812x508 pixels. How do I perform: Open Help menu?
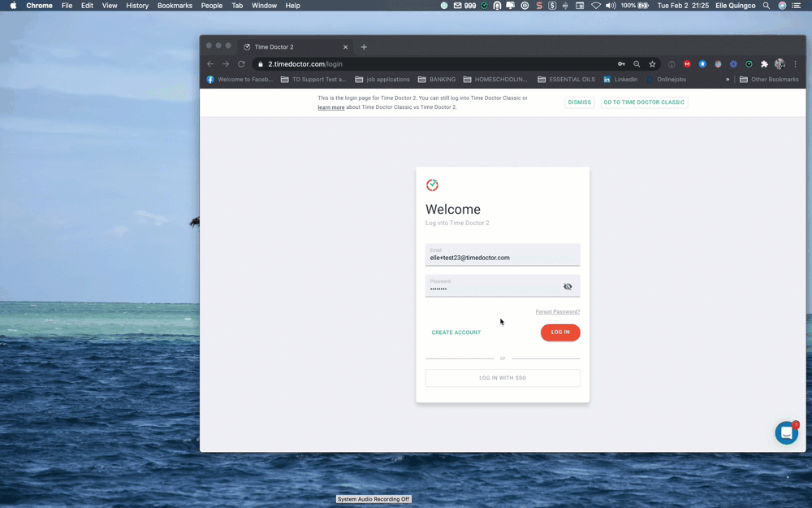coord(292,6)
